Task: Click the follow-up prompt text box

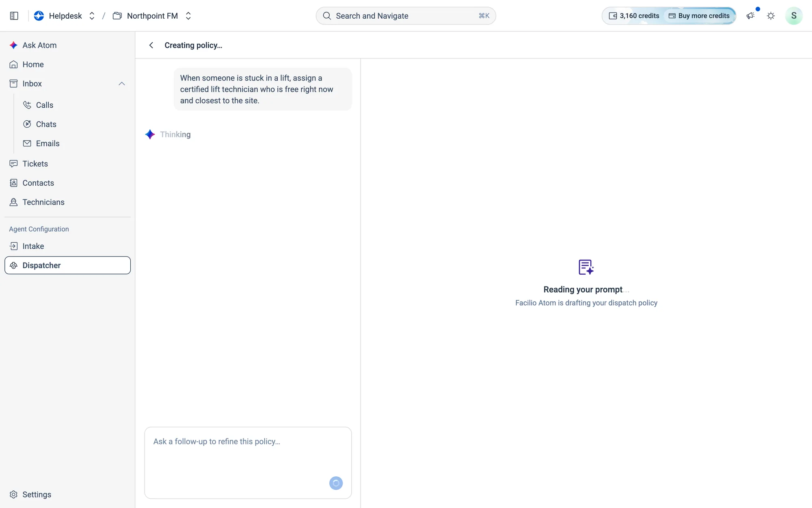Action: point(248,463)
